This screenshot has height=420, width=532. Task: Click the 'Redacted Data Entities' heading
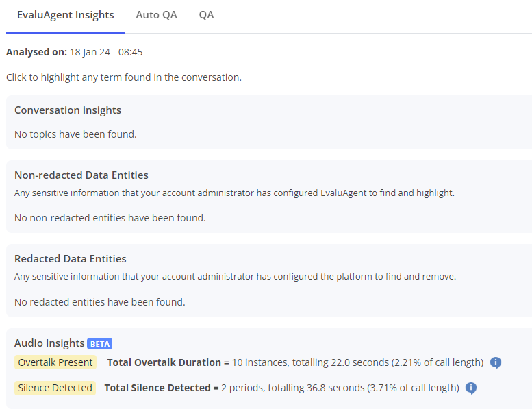coord(71,259)
